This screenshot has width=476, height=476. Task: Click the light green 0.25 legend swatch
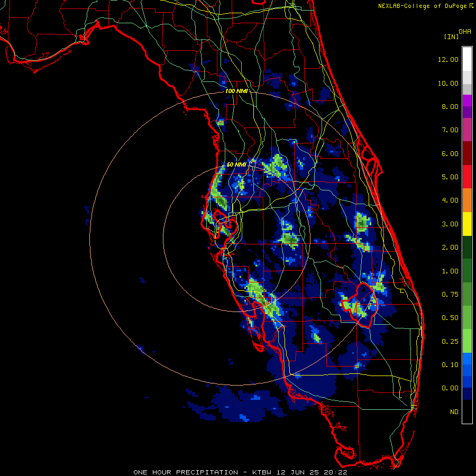467,341
